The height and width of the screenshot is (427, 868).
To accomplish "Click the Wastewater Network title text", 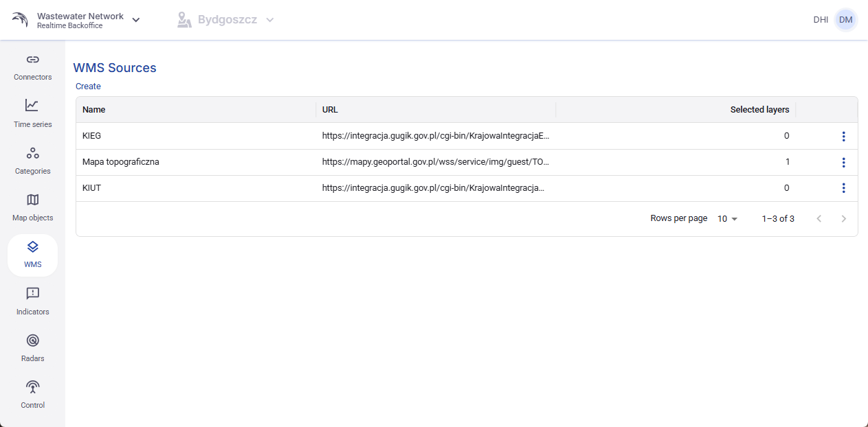I will point(80,16).
